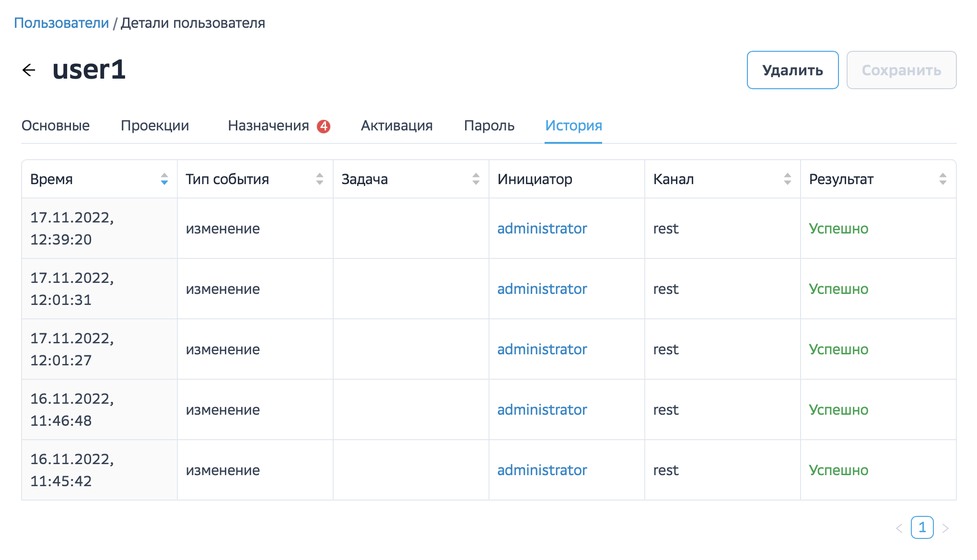Image resolution: width=977 pixels, height=560 pixels.
Task: Sort table by Время column
Action: coord(164,179)
